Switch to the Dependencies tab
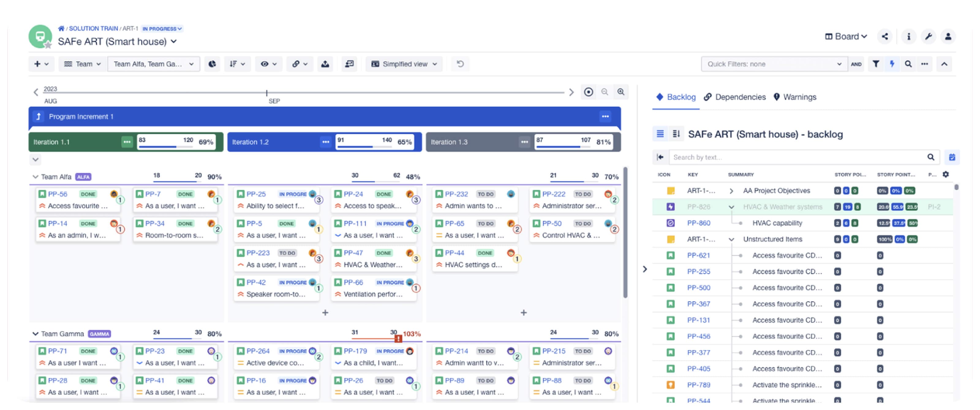Viewport: 980px width, 410px height. pos(735,97)
